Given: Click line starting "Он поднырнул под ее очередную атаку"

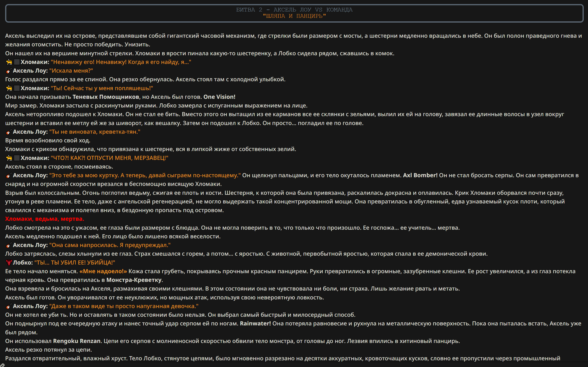Looking at the screenshot, I should 293,328.
